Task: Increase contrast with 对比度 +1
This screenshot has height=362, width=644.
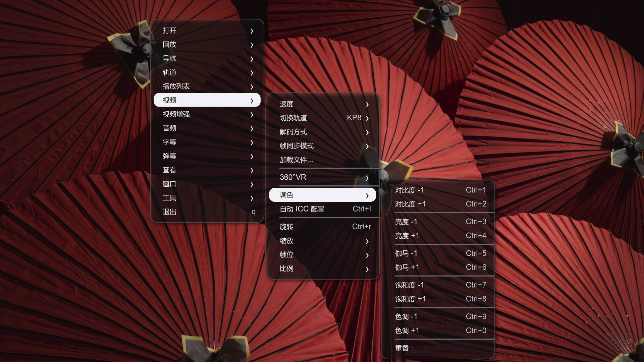Action: tap(438, 204)
